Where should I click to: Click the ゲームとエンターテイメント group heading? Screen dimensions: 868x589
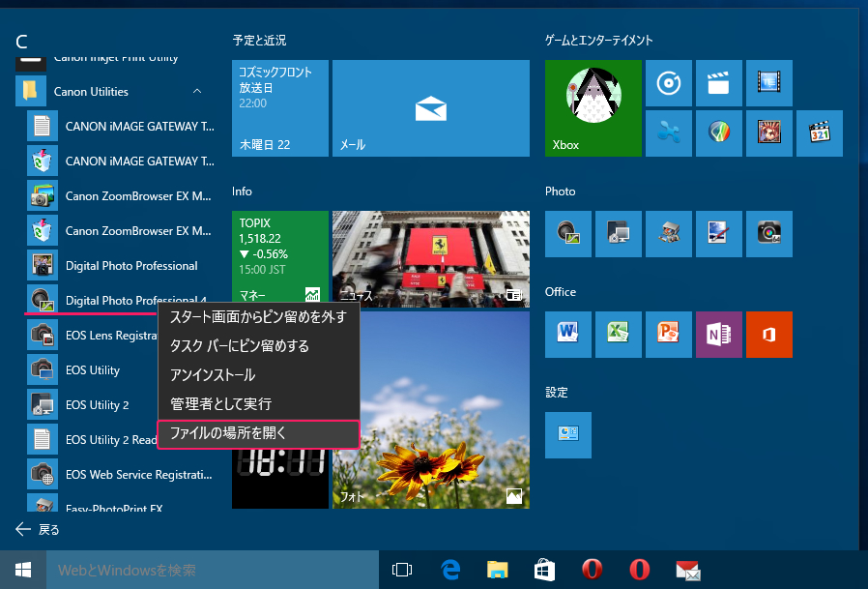599,41
